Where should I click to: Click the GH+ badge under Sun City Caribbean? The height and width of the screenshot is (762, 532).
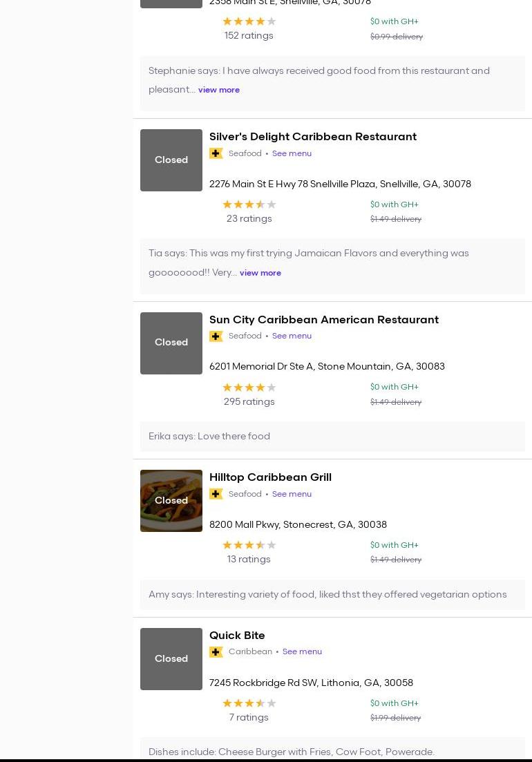point(216,336)
